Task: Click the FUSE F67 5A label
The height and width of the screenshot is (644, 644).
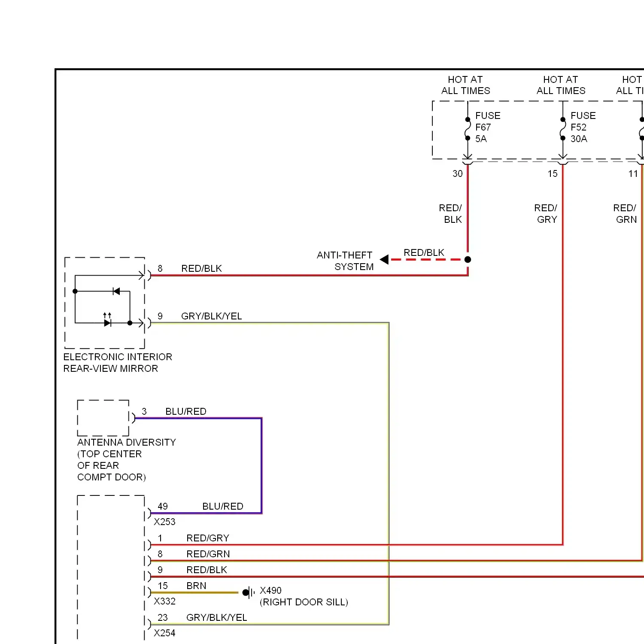Action: click(488, 127)
